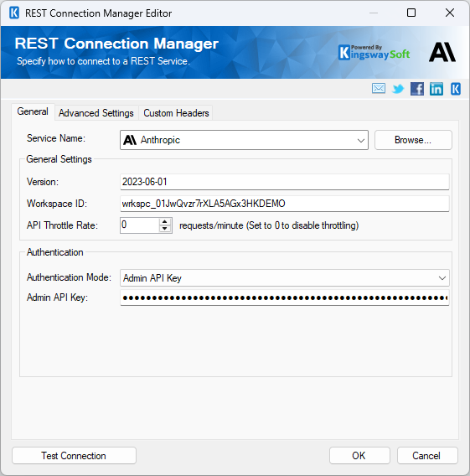Screen dimensions: 470x476
Task: Switch to the General tab
Action: (33, 111)
